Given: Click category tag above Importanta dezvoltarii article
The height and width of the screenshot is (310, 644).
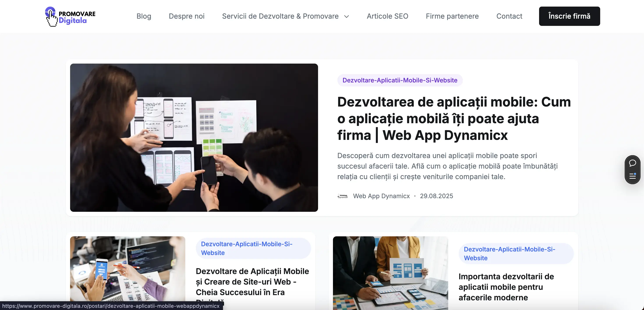Looking at the screenshot, I should pos(516,254).
